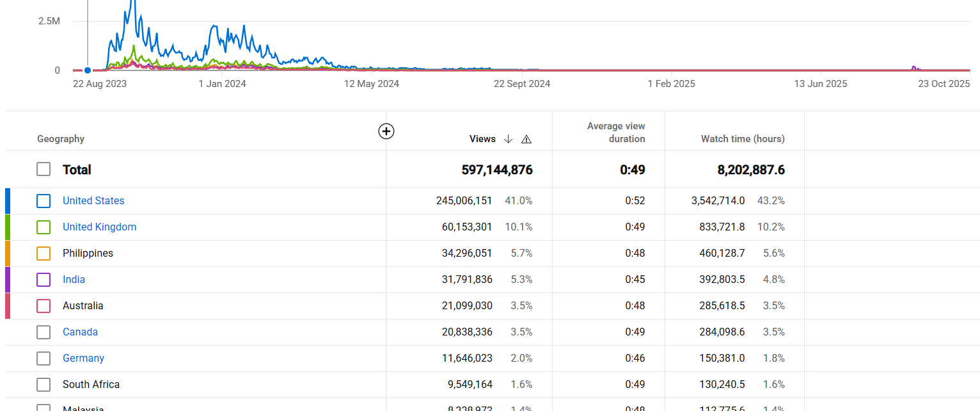The height and width of the screenshot is (411, 980).
Task: Click the blue timeline marker on chart
Action: pyautogui.click(x=88, y=70)
